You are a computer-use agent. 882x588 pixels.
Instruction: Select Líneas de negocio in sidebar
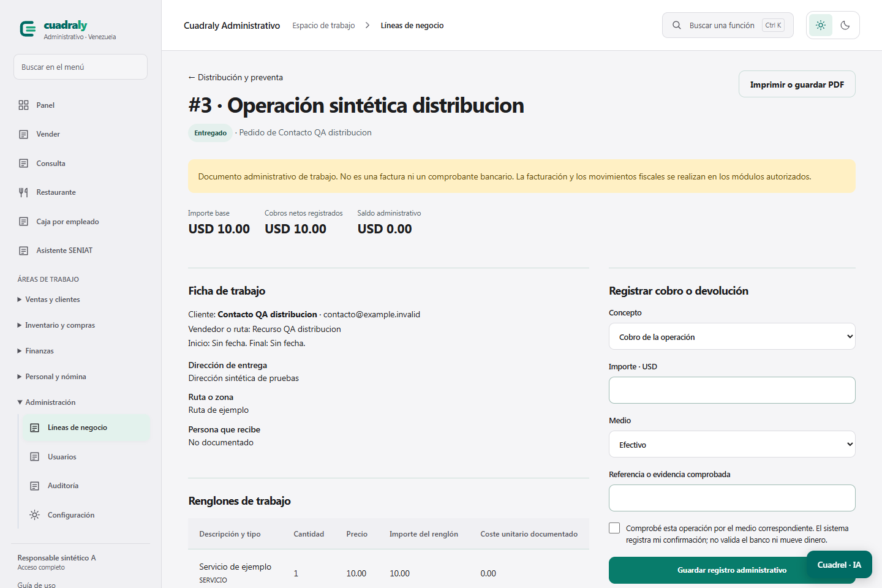86,428
